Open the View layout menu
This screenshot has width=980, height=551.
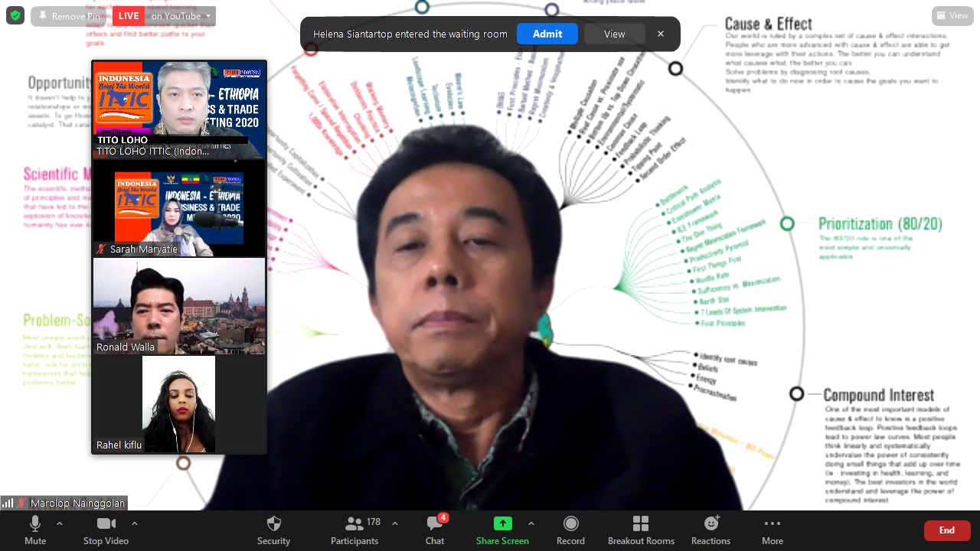pos(952,15)
